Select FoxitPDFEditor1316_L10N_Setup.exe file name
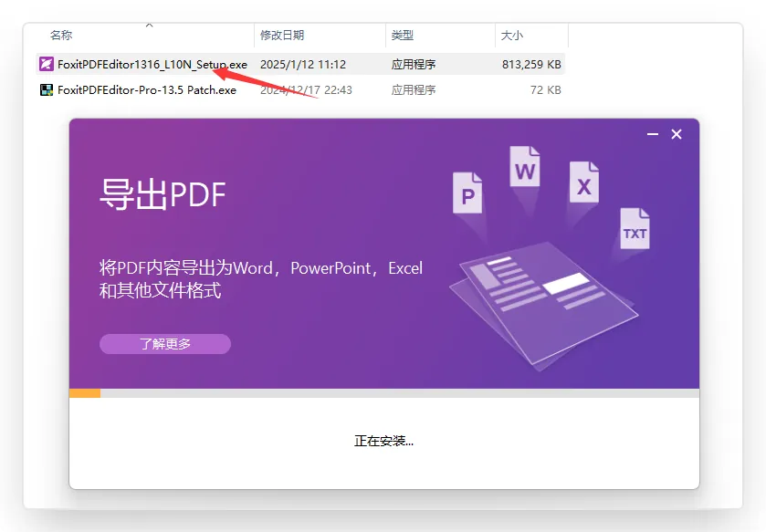This screenshot has width=766, height=532. [152, 65]
